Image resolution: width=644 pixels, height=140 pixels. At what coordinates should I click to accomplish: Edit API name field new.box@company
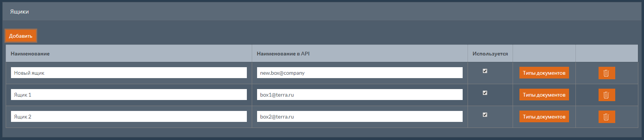click(360, 73)
